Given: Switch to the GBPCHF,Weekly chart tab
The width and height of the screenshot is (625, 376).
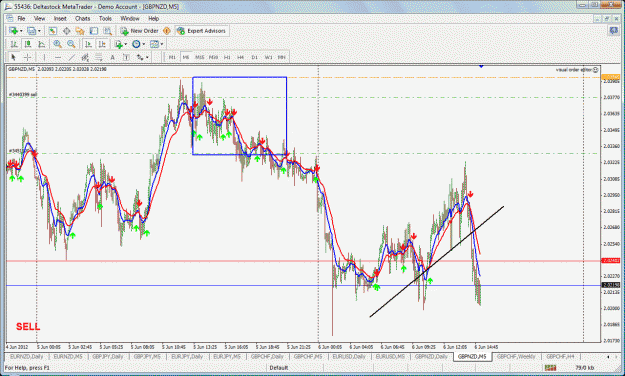Looking at the screenshot, I should click(516, 356).
